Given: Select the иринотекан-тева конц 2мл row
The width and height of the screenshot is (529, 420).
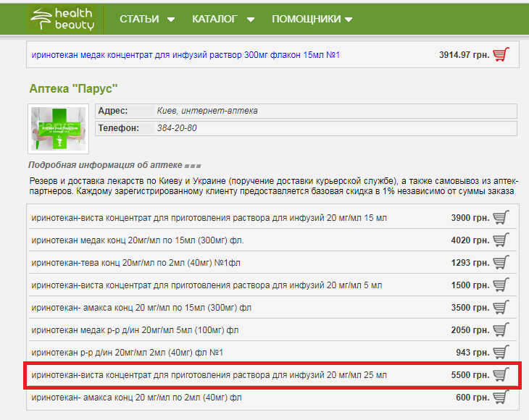Looking at the screenshot, I should pyautogui.click(x=136, y=262).
